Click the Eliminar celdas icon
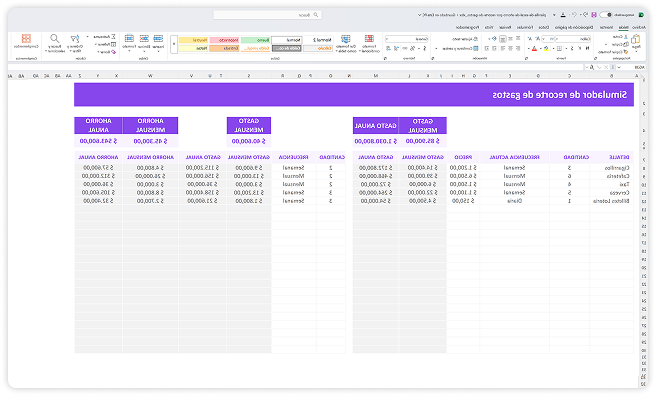656x396 pixels. pyautogui.click(x=144, y=39)
